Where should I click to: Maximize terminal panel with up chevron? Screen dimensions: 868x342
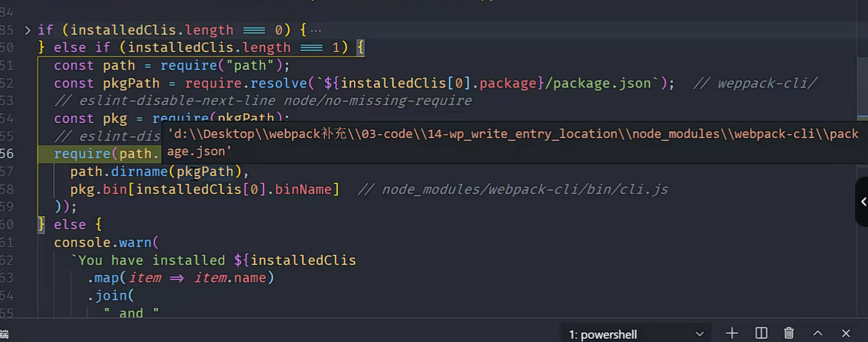tap(817, 334)
